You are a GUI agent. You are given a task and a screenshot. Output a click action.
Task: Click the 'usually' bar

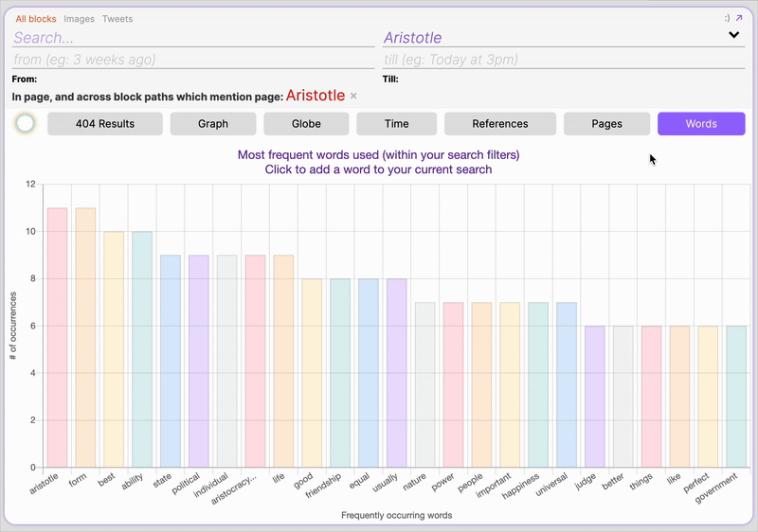tap(396, 373)
